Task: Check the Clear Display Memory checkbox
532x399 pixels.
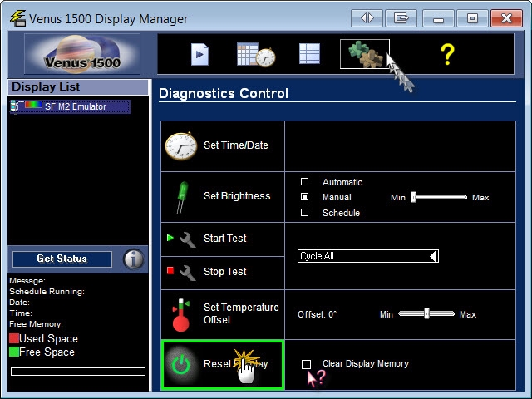Action: [x=307, y=364]
